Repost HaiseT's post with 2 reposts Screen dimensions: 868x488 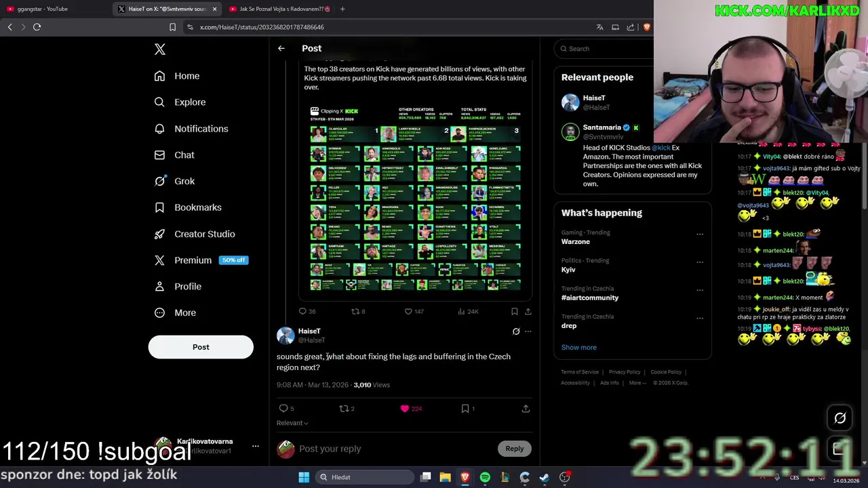pos(347,409)
